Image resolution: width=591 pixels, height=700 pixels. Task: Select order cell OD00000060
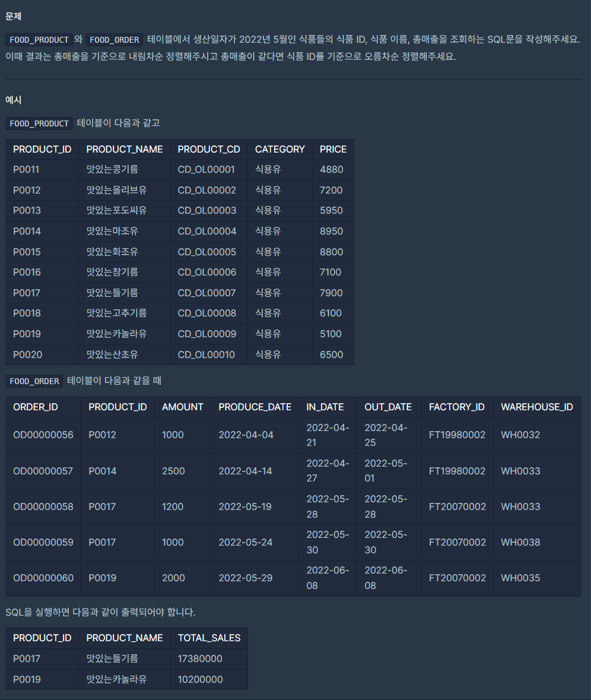tap(43, 578)
